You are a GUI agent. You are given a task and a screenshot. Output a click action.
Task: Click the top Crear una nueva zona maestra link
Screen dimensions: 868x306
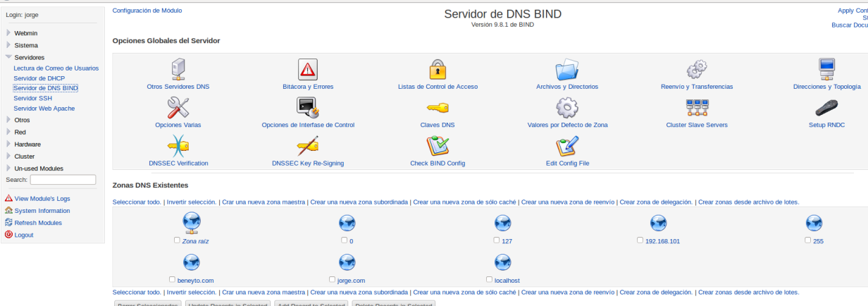pyautogui.click(x=263, y=202)
